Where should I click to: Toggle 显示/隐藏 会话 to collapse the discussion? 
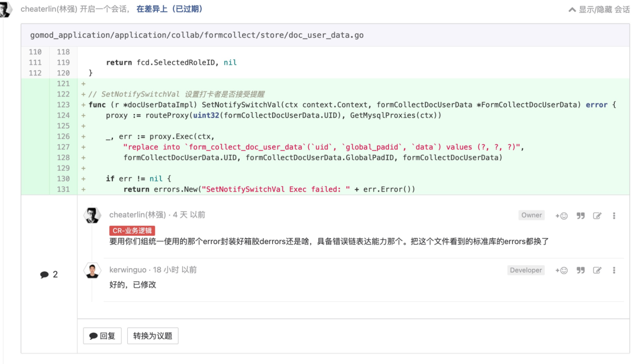[x=599, y=9]
